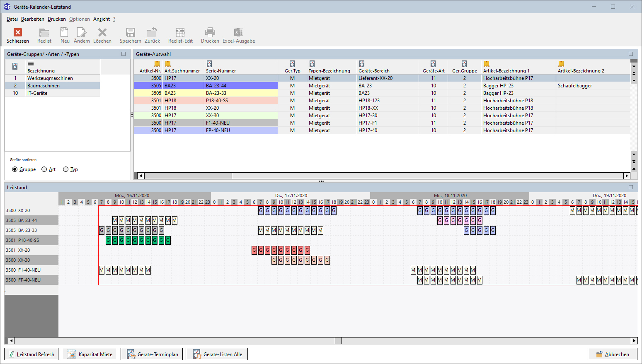This screenshot has width=642, height=364.
Task: Click the Di., 17.11.2020 date header
Action: coord(291,195)
